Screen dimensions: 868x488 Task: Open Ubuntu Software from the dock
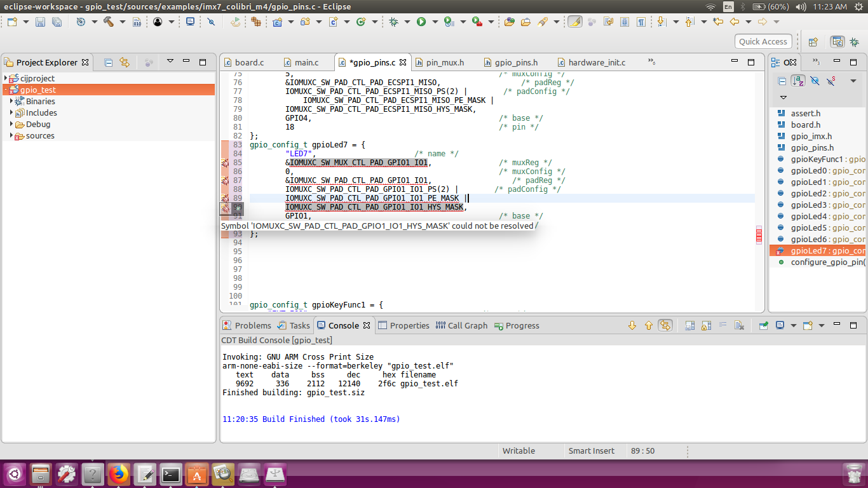pyautogui.click(x=196, y=474)
